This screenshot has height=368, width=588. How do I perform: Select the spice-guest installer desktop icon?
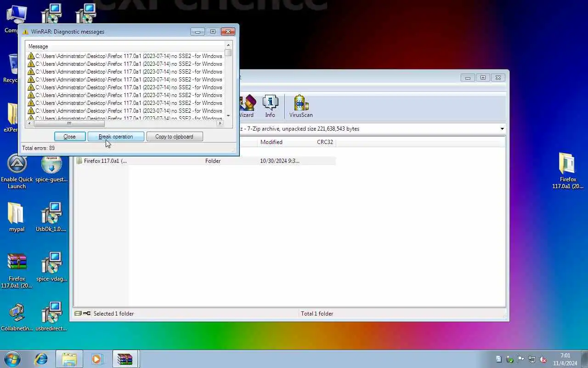point(51,168)
